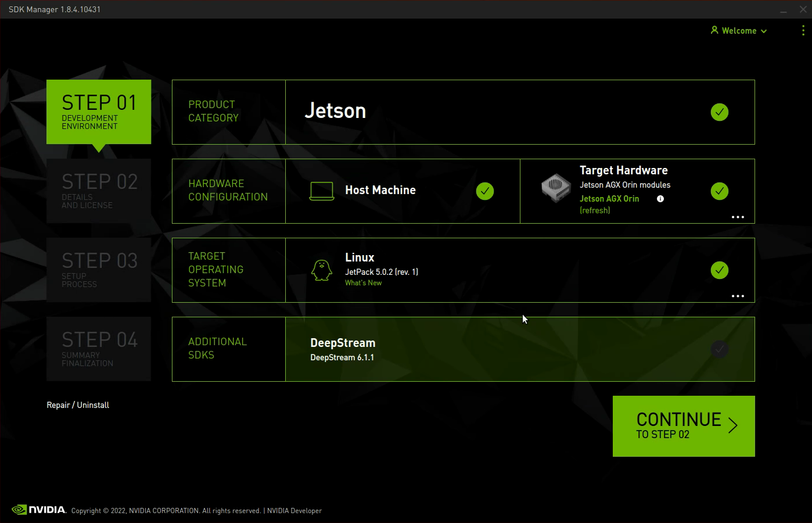
Task: Click the arrow icon on the Continue button
Action: (733, 425)
